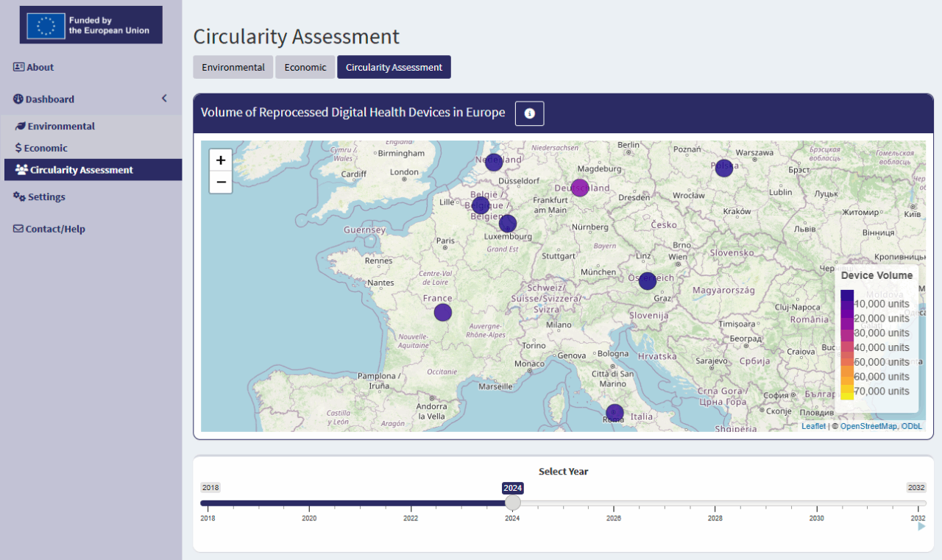Click the Deutschland device volume marker
The image size is (942, 560).
coord(580,188)
